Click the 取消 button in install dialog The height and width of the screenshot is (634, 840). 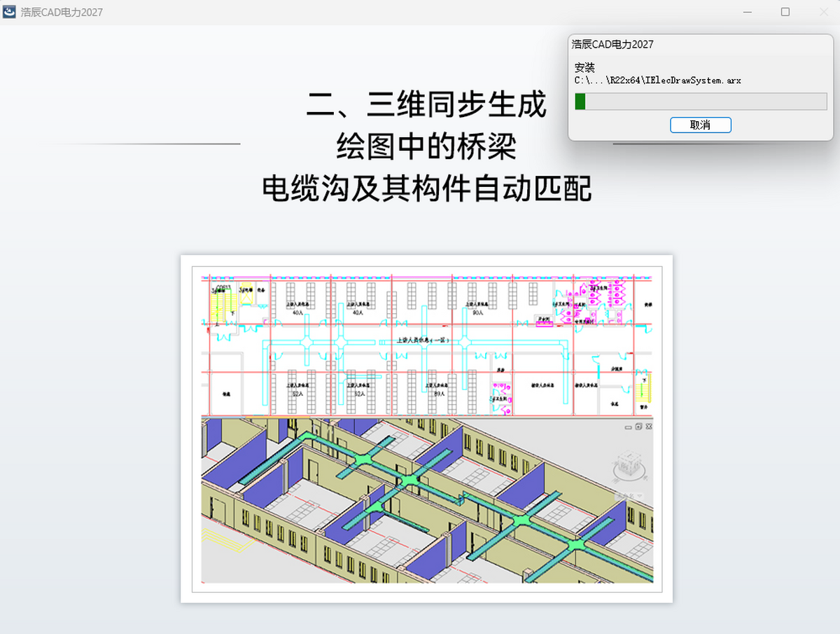701,125
